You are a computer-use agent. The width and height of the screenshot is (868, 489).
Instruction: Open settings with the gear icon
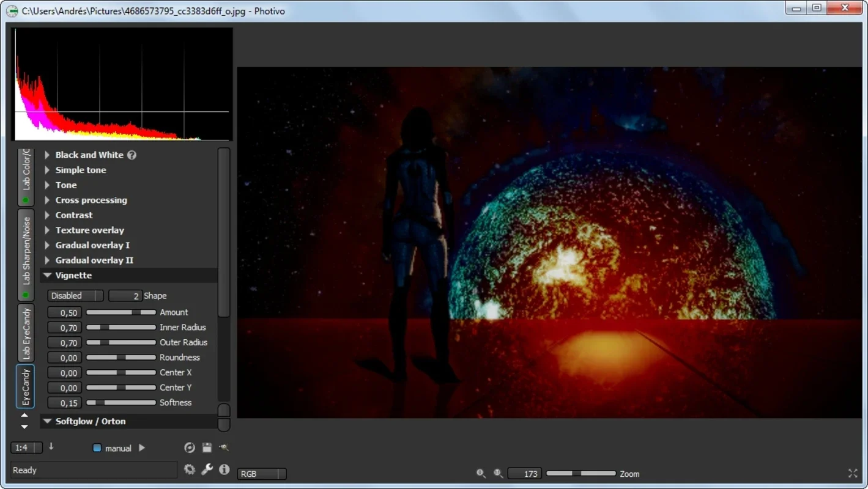(x=190, y=469)
